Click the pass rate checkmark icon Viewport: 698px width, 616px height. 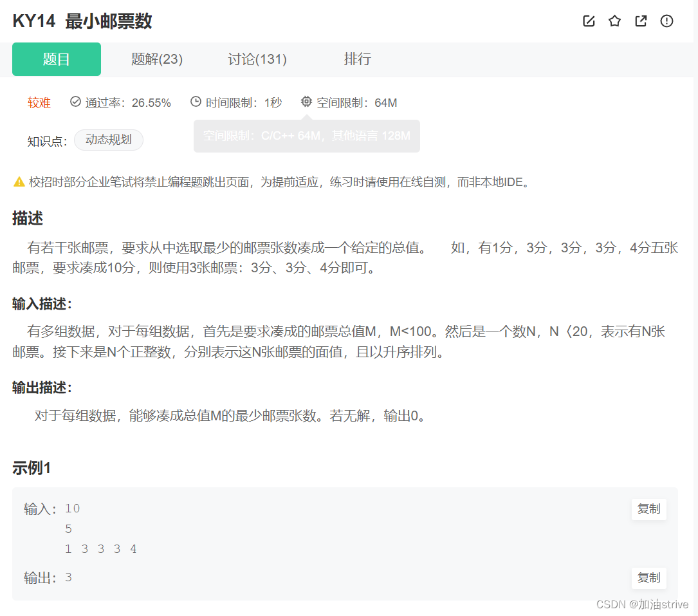click(75, 102)
